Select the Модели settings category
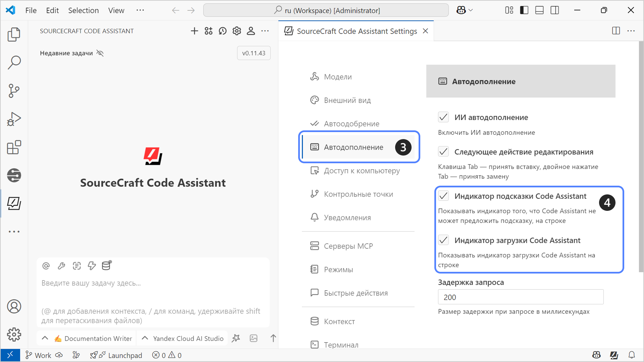Image resolution: width=644 pixels, height=362 pixels. pyautogui.click(x=337, y=76)
